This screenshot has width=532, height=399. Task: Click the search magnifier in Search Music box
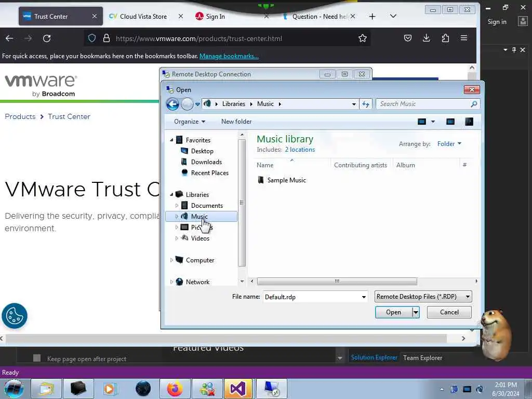pyautogui.click(x=474, y=104)
